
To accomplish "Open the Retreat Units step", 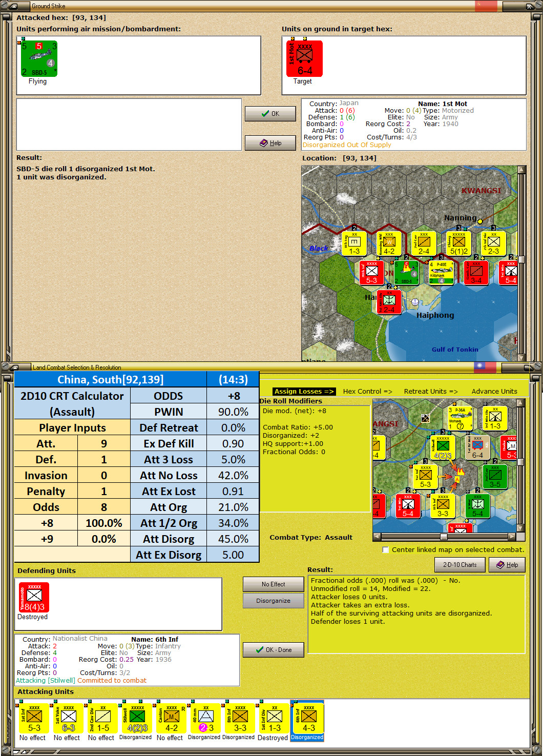I will (x=431, y=391).
